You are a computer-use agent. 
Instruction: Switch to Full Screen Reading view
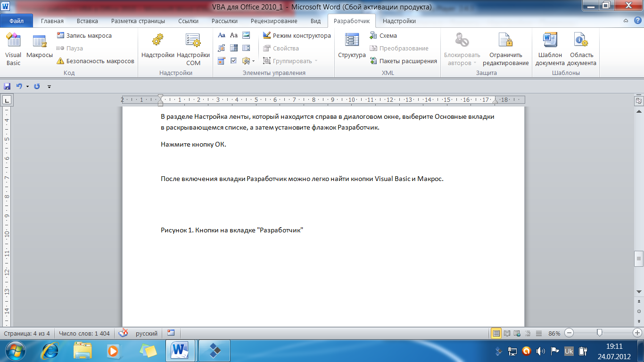tap(507, 333)
